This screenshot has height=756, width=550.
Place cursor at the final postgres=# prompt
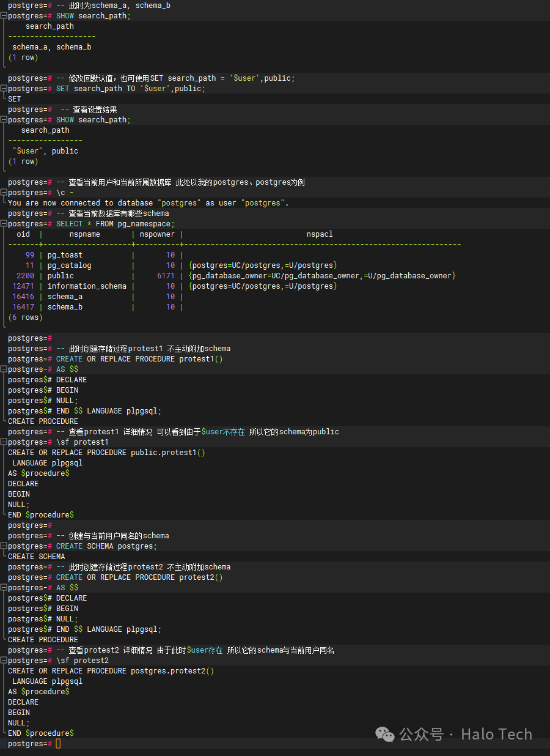58,744
